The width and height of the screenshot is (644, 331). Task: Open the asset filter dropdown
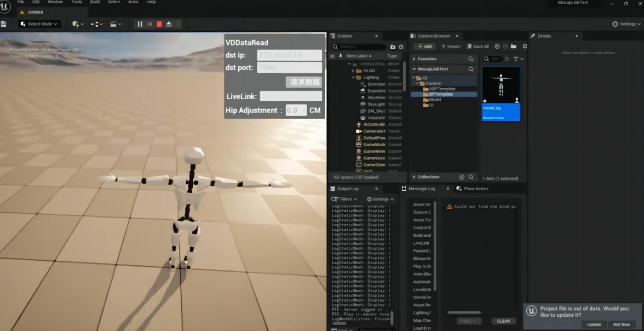[x=518, y=59]
